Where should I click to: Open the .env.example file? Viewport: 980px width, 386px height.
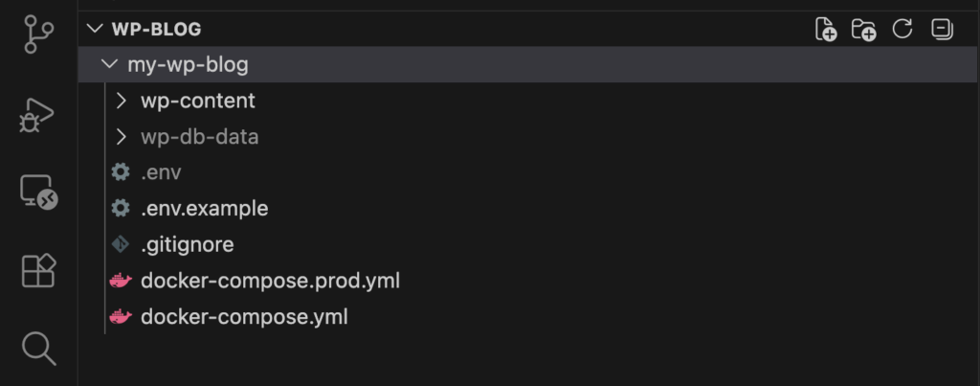click(x=204, y=208)
